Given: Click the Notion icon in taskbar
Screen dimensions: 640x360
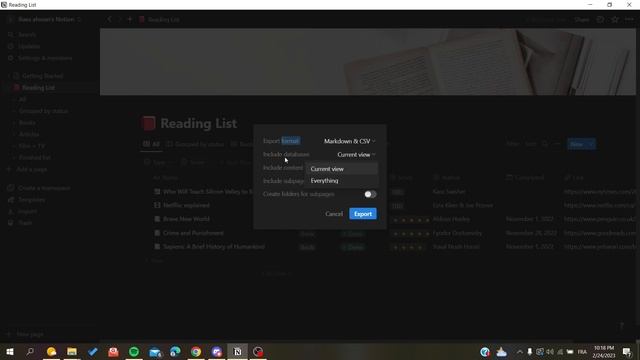Looking at the screenshot, I should pyautogui.click(x=237, y=351).
